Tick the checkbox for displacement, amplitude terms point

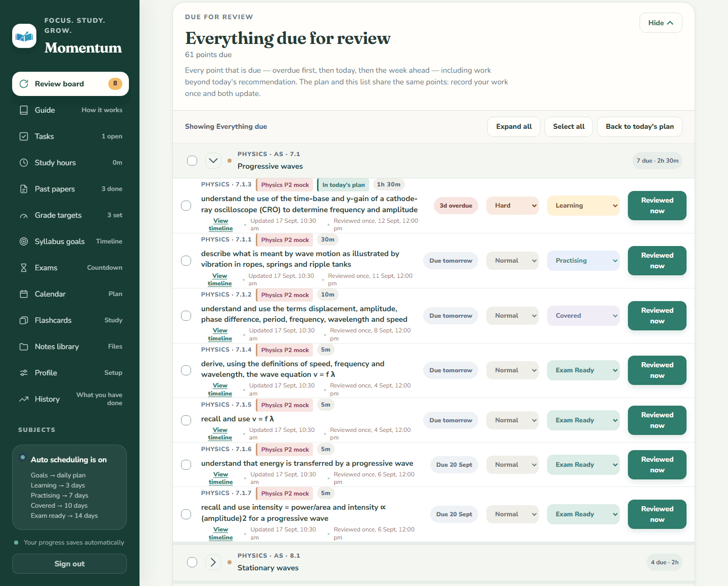point(186,316)
